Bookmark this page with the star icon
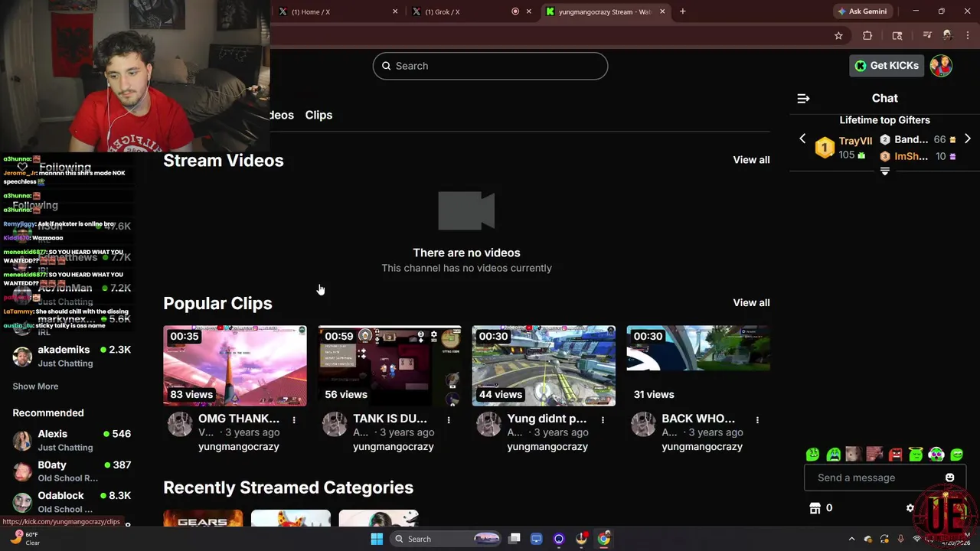 838,35
